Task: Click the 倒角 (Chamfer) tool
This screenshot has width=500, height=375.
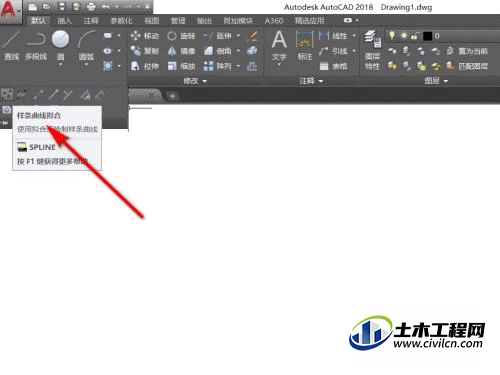Action: pos(217,51)
